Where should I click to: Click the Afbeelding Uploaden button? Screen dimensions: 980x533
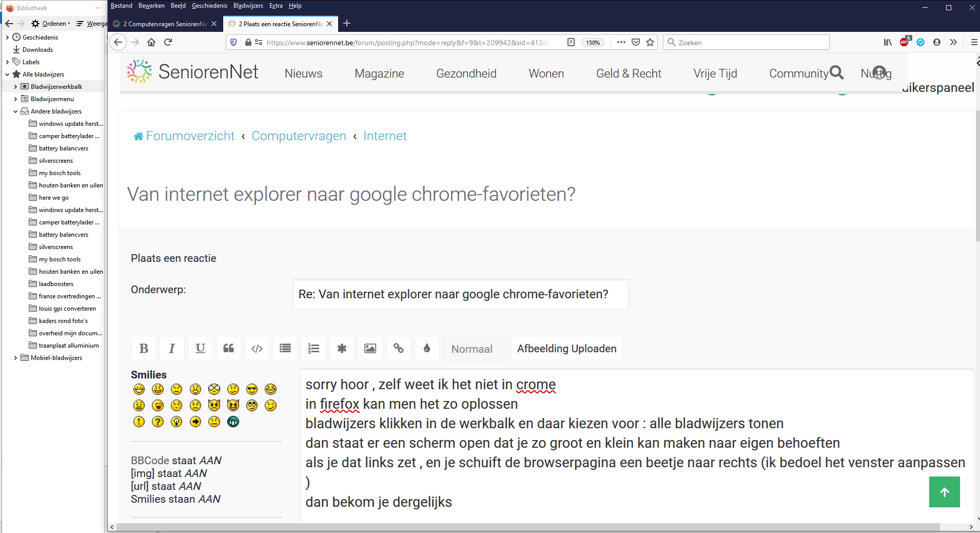pyautogui.click(x=566, y=349)
